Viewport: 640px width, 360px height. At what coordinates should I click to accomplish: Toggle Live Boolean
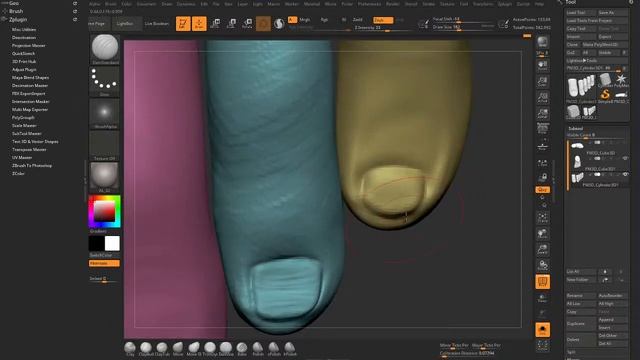point(157,24)
